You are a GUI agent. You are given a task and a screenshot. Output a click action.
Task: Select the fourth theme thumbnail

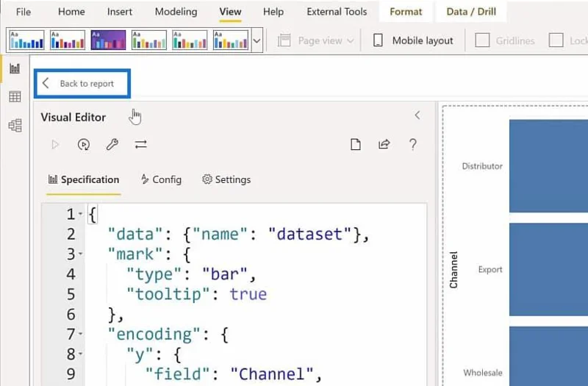[149, 40]
